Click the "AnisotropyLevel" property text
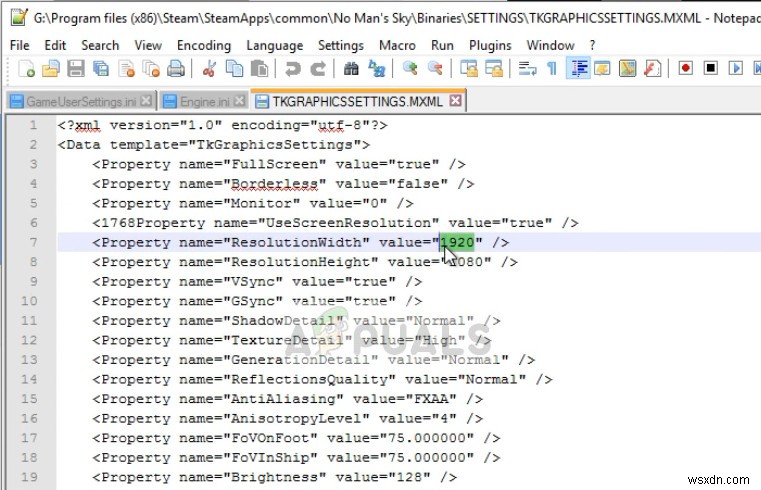The width and height of the screenshot is (761, 490). [297, 418]
